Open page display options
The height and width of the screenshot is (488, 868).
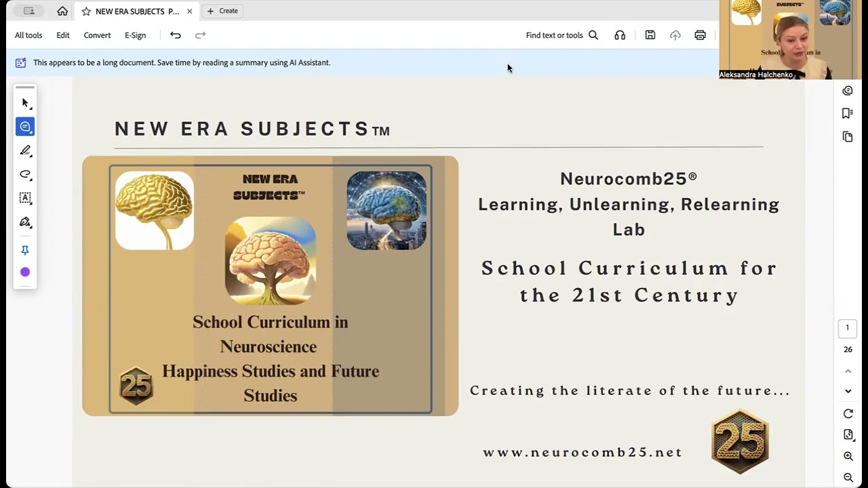click(848, 434)
